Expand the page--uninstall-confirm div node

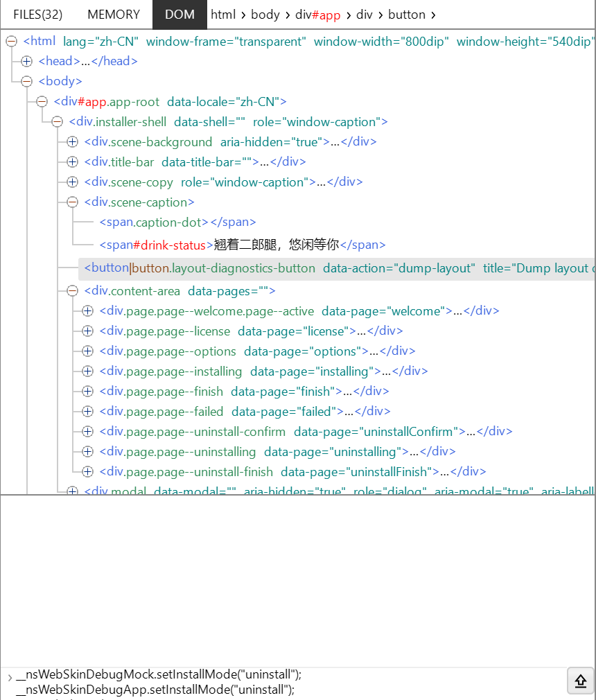coord(87,432)
